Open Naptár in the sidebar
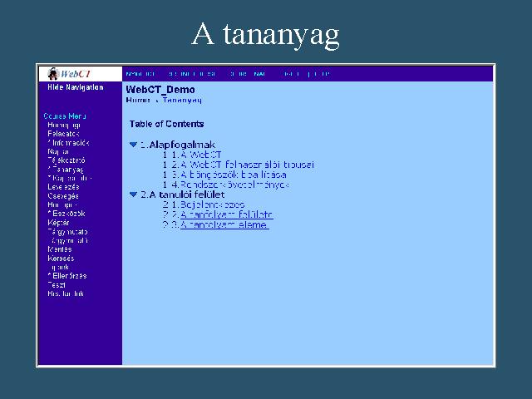 pyautogui.click(x=58, y=151)
